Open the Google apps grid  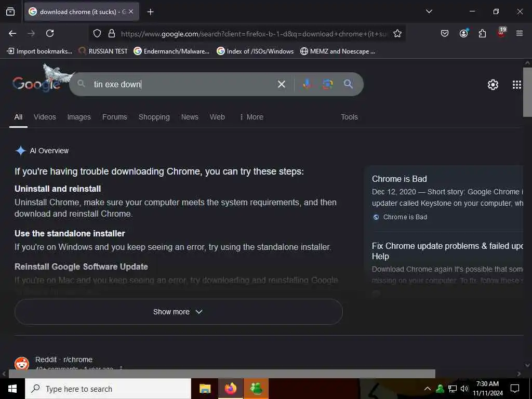pyautogui.click(x=516, y=85)
